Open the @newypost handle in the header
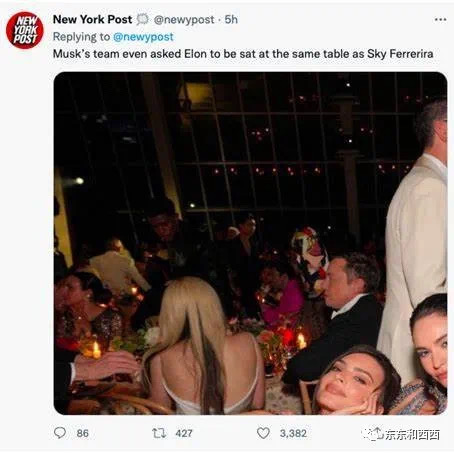 [x=184, y=20]
